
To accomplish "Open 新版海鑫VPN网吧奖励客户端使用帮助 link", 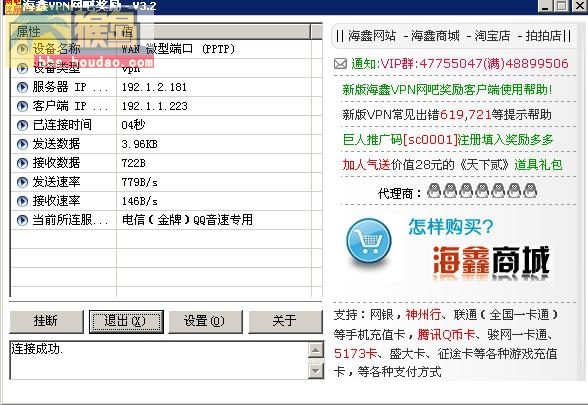I will coord(447,90).
